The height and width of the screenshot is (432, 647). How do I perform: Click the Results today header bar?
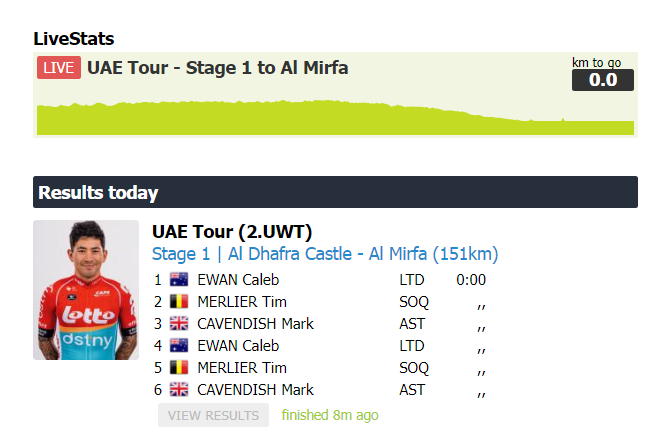click(335, 193)
